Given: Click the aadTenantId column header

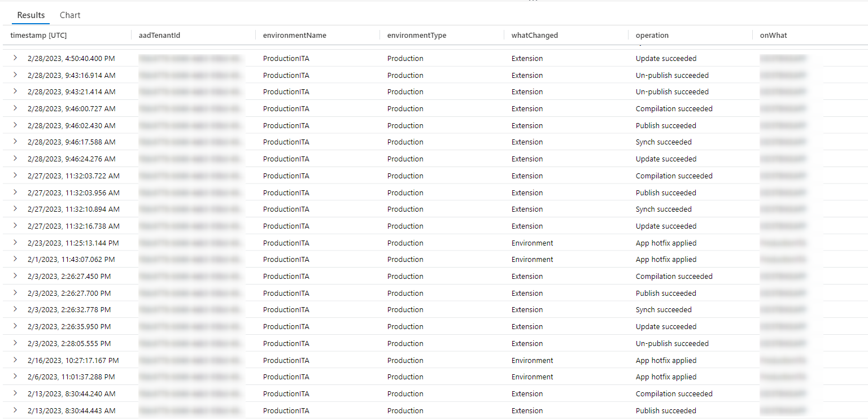Looking at the screenshot, I should [x=159, y=36].
